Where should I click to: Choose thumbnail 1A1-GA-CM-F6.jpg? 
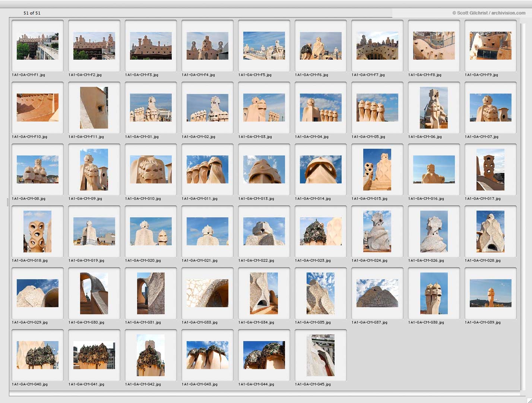[321, 46]
